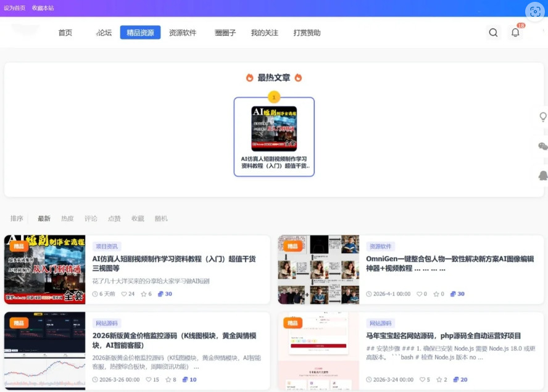Click coin icon on OmniGen card
Screen dimensions: 548x392
(x=453, y=294)
